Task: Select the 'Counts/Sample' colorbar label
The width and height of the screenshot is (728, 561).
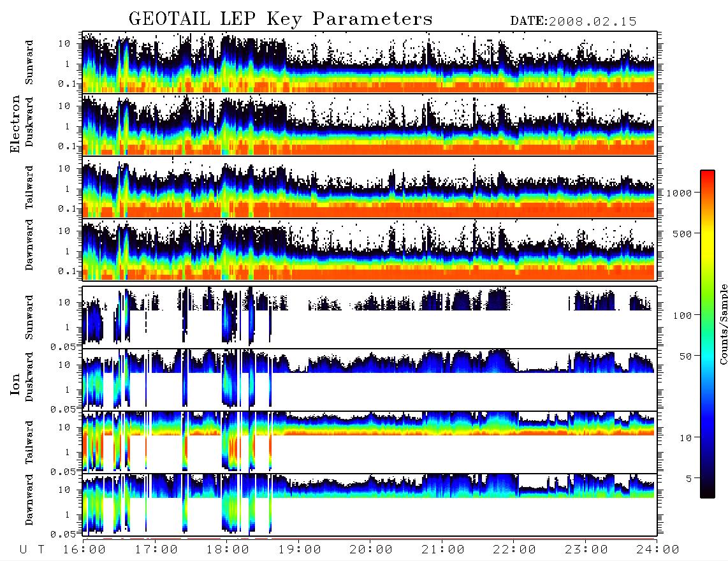Action: [723, 324]
